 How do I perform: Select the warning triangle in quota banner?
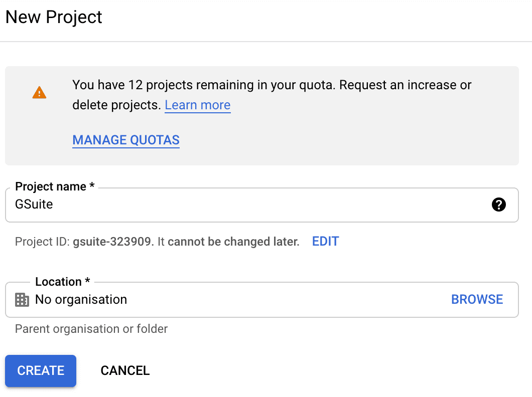(39, 92)
